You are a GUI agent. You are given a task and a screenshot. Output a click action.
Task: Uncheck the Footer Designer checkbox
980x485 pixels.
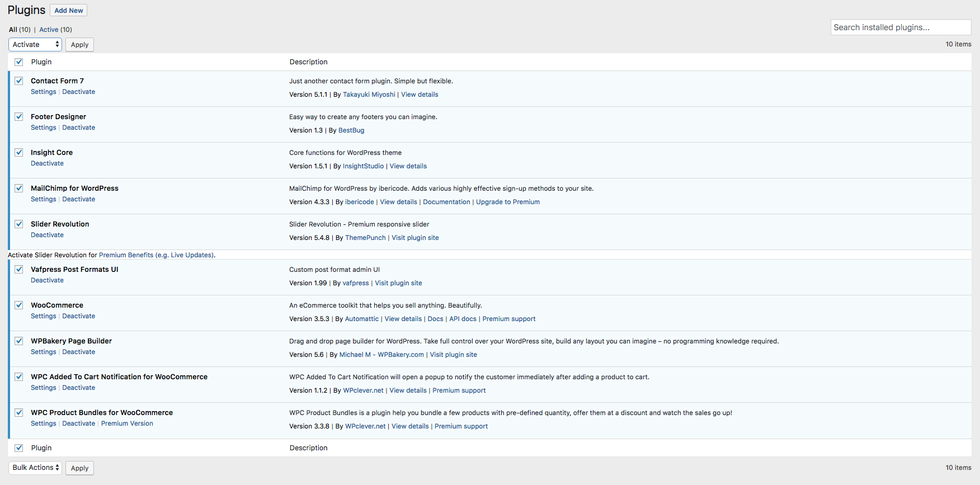coord(19,117)
